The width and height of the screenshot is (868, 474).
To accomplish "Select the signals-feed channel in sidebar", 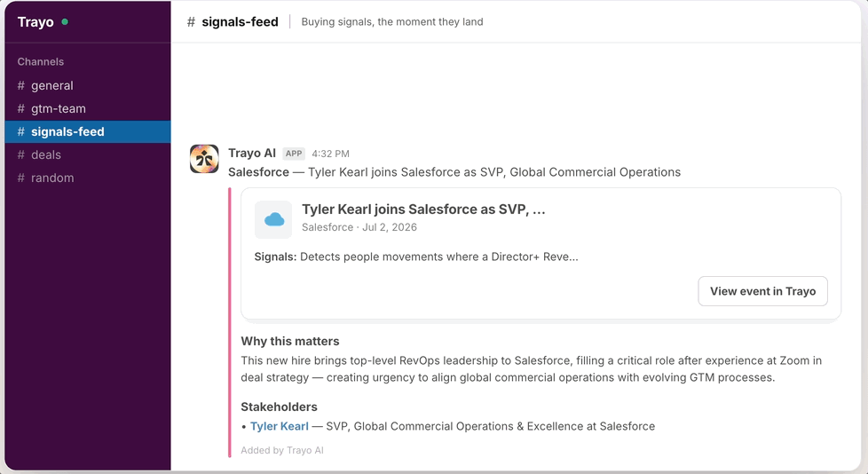I will (x=88, y=131).
